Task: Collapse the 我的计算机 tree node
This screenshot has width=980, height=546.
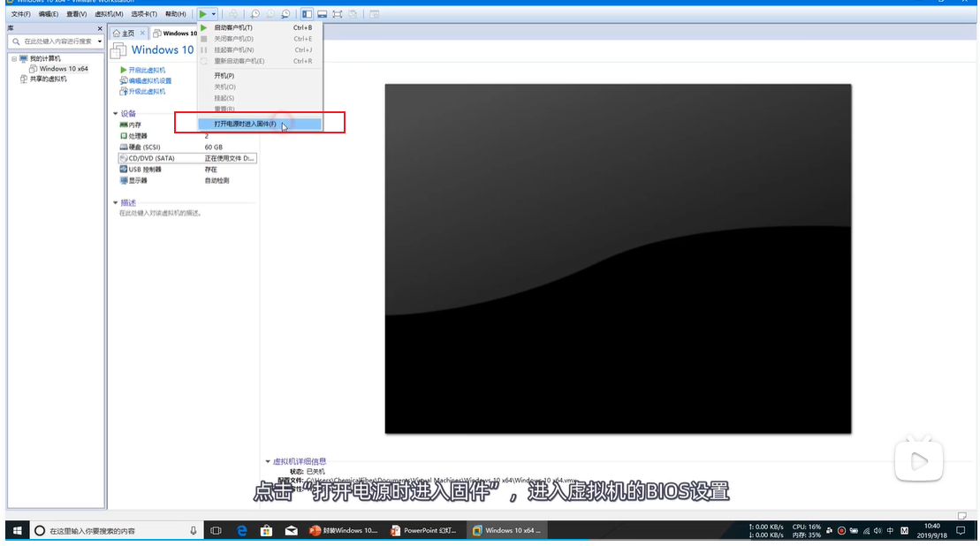Action: tap(14, 58)
